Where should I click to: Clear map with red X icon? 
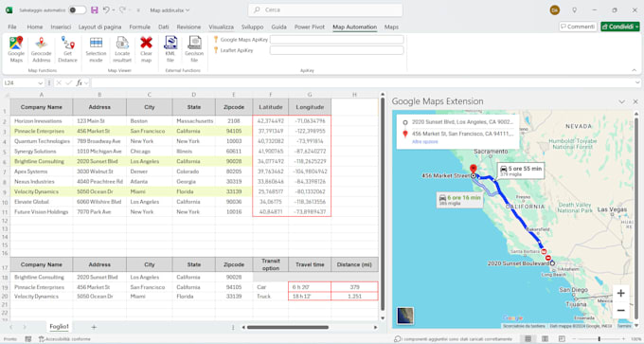tap(146, 49)
